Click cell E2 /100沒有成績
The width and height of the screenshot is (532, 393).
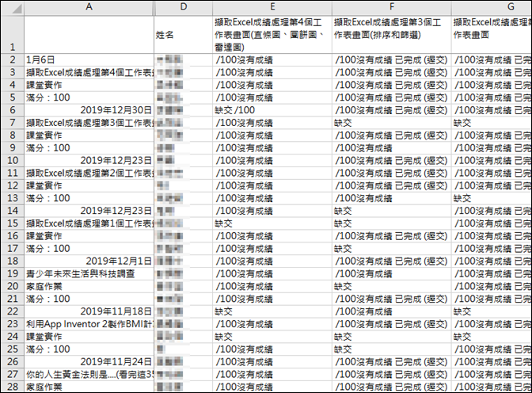(x=272, y=59)
